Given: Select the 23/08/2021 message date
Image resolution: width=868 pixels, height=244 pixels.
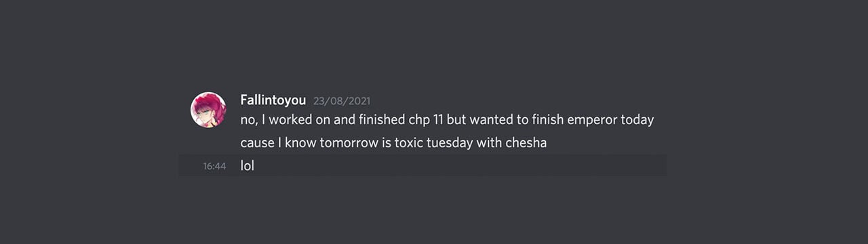Looking at the screenshot, I should click(342, 101).
